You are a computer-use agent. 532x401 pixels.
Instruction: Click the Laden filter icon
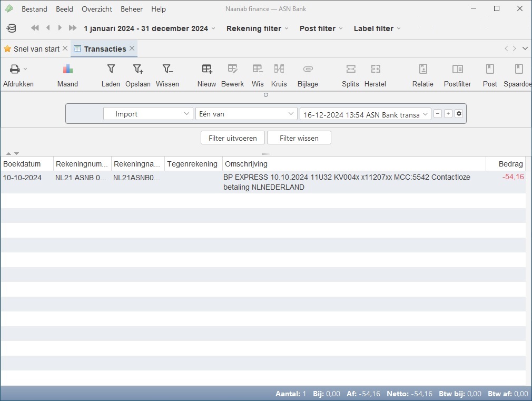coord(111,69)
